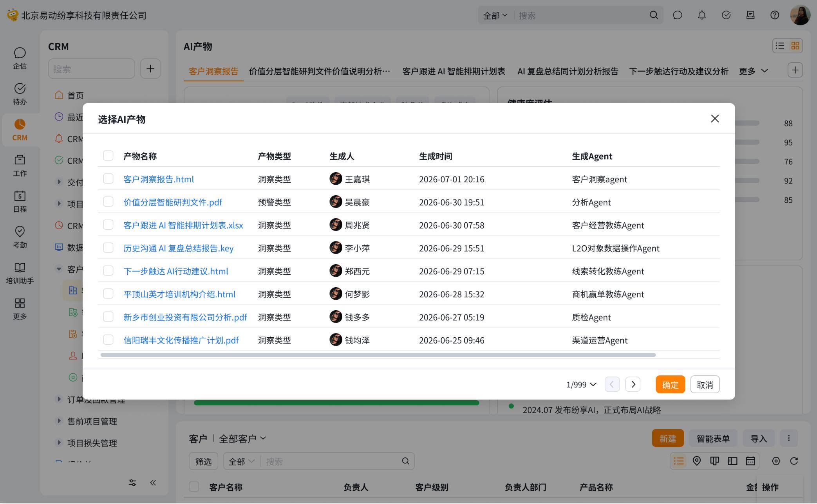Switch to AI 复盘总结同计划分析报告 tab
The height and width of the screenshot is (504, 817).
pos(568,71)
